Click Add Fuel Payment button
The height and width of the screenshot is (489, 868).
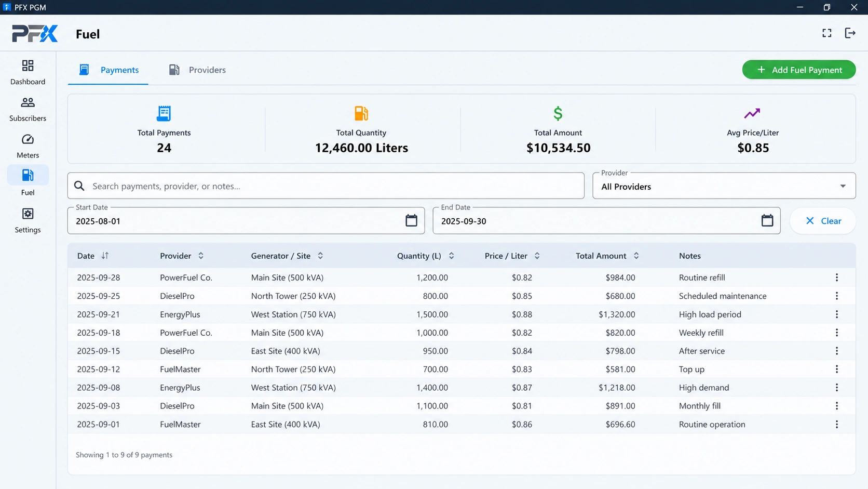[x=799, y=70]
